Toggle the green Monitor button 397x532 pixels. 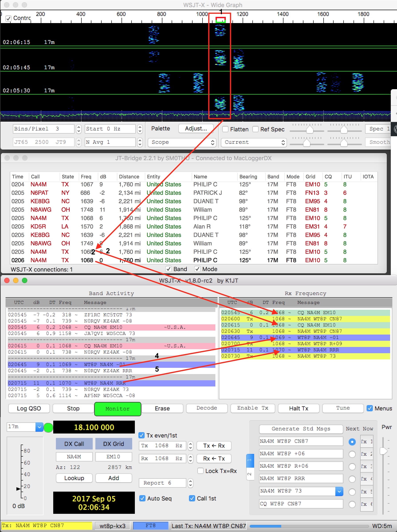[x=118, y=409]
